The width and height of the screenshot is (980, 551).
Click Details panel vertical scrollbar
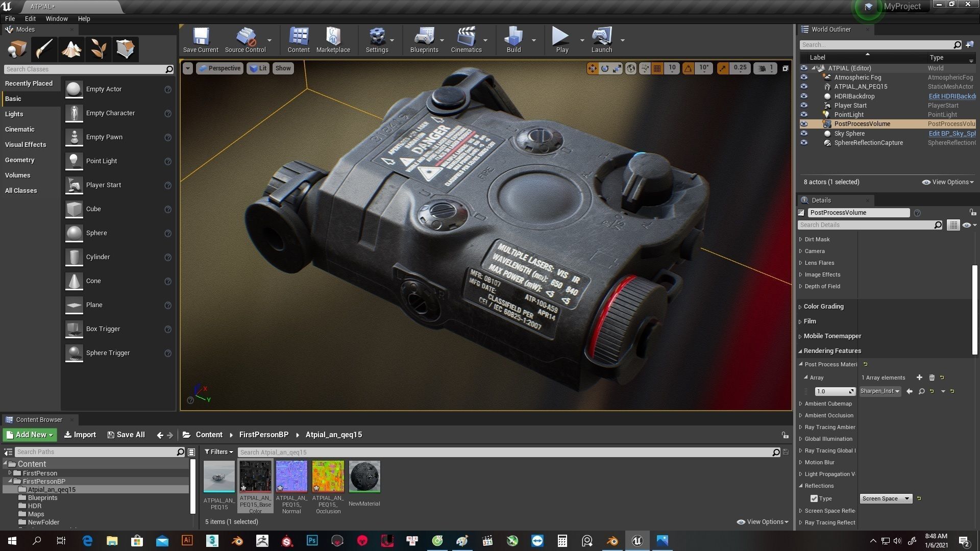pos(974,310)
